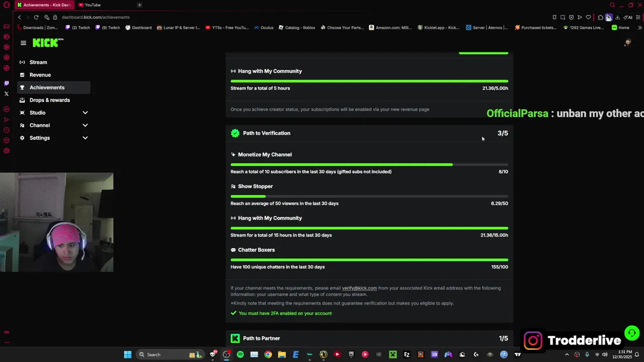Open Google Chrome from the taskbar
Image resolution: width=644 pixels, height=362 pixels.
pos(268,354)
